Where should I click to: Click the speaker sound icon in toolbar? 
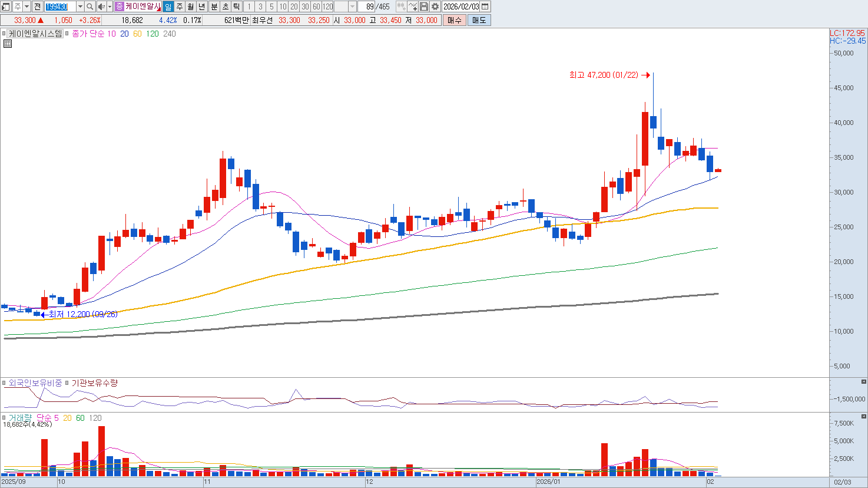coord(101,6)
